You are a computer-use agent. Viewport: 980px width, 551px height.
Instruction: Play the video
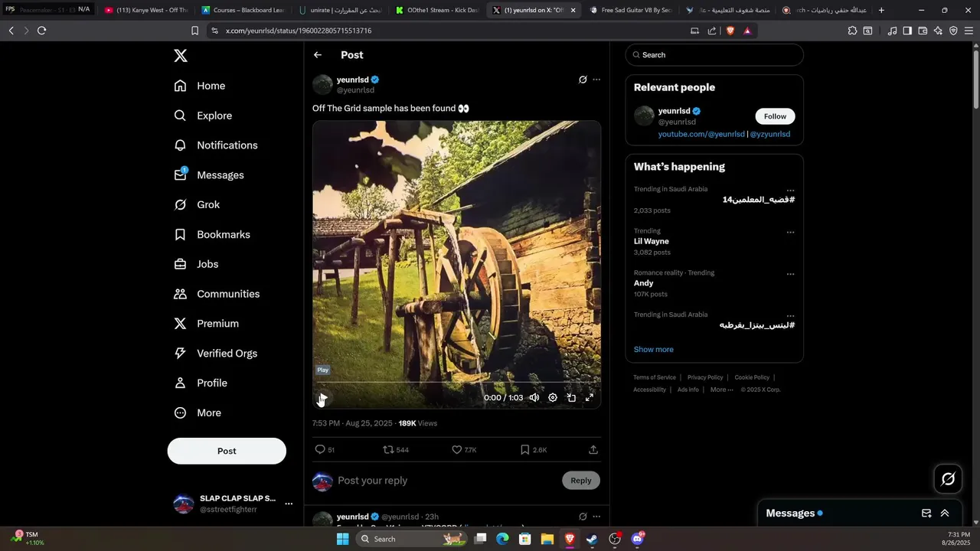[x=323, y=398]
